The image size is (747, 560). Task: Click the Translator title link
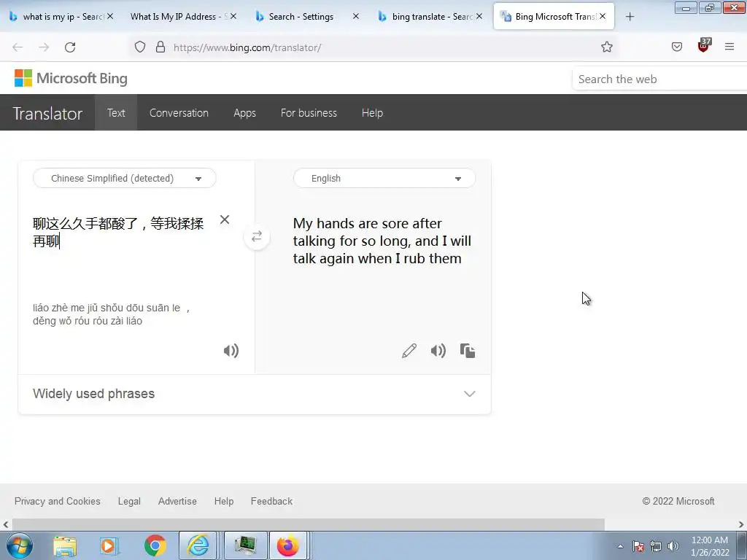pos(47,113)
